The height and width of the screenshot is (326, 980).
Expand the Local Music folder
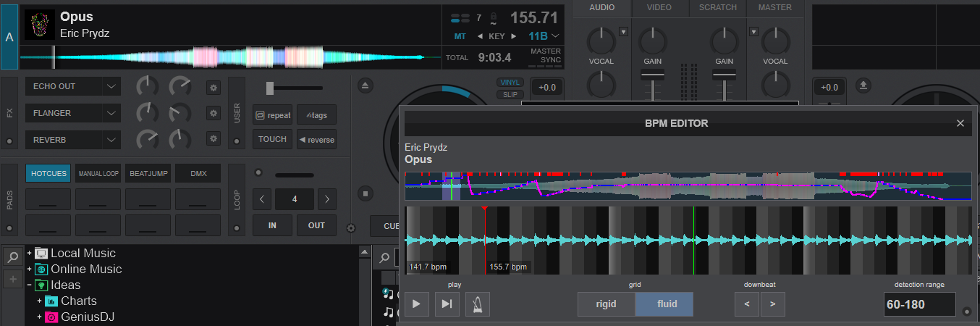click(30, 254)
